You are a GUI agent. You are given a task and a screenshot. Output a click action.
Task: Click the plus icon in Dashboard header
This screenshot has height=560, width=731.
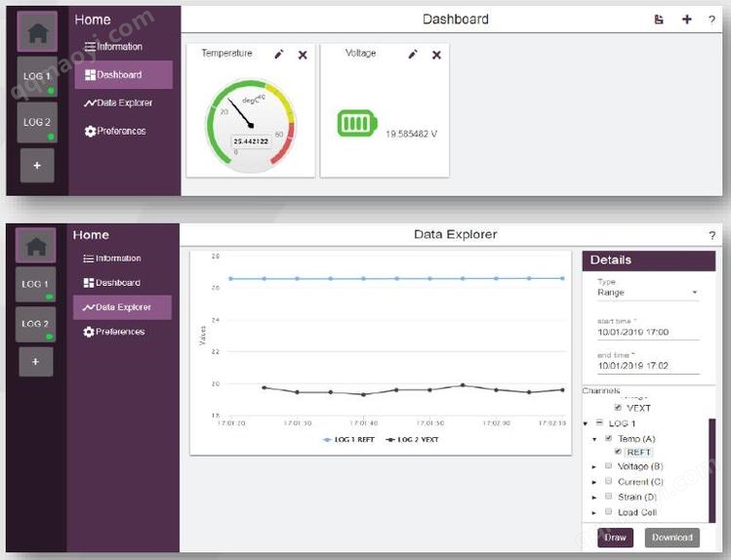coord(687,20)
